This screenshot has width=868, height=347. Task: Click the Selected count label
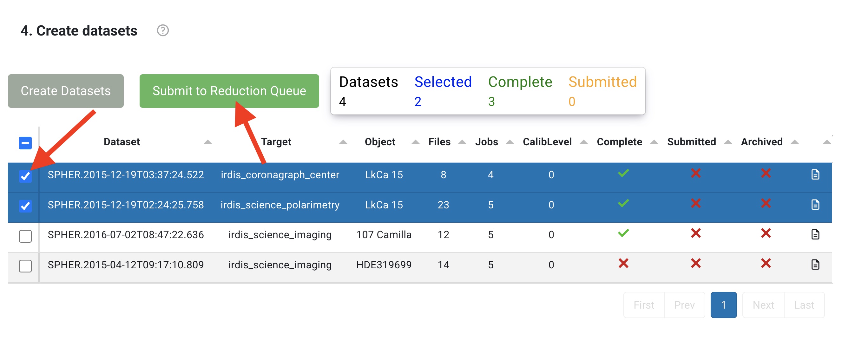coord(443,82)
